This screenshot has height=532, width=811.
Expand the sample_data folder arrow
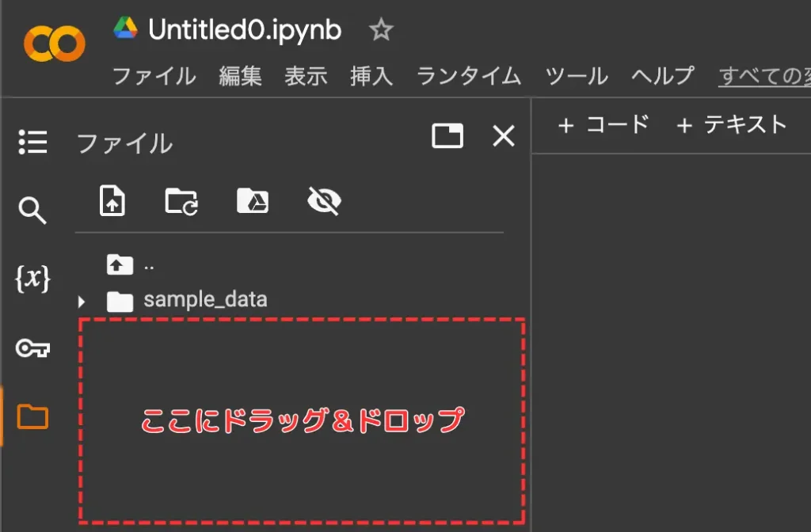coord(82,302)
